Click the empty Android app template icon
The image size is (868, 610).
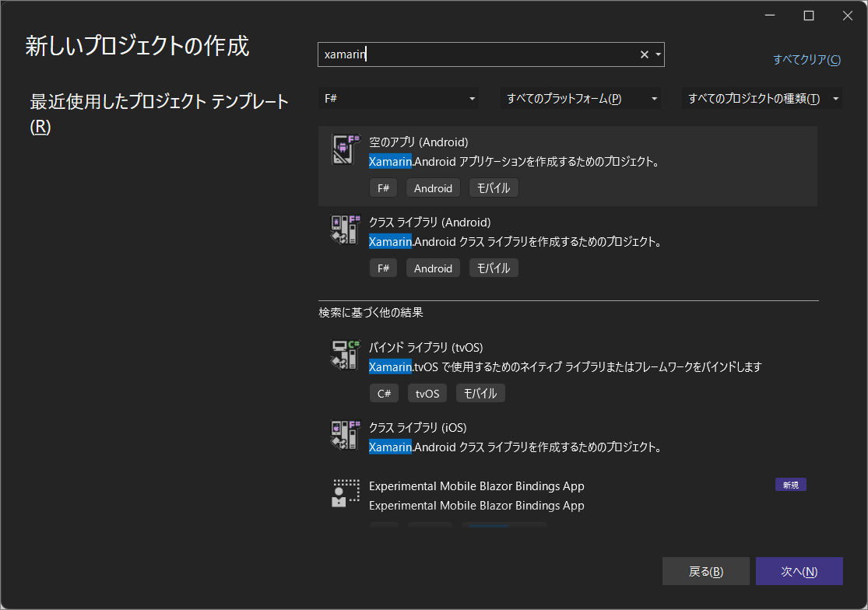tap(346, 149)
